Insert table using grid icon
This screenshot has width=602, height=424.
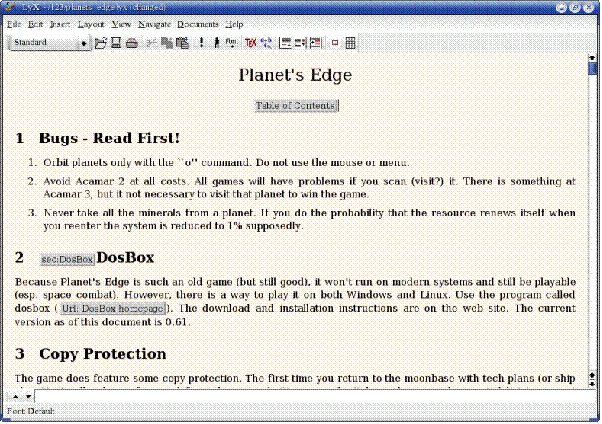(350, 43)
